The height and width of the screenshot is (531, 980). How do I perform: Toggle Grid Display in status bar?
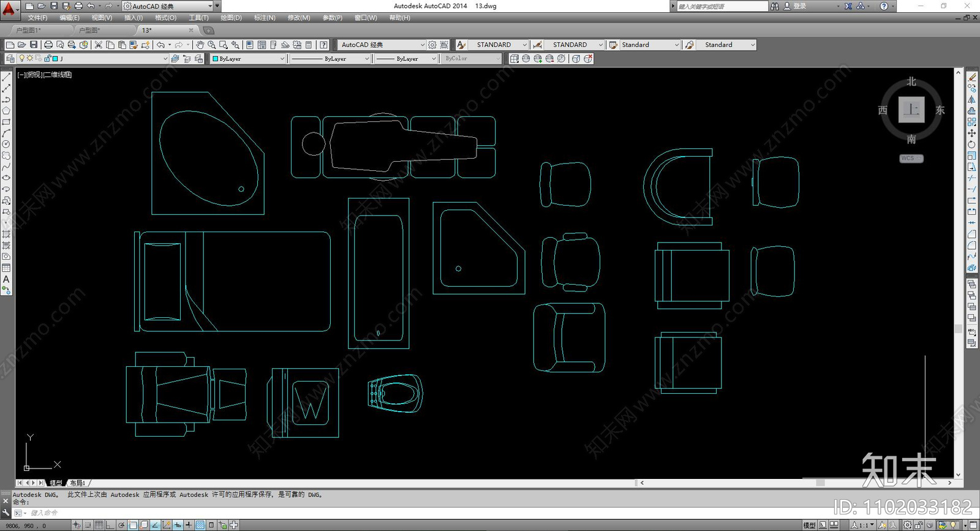99,525
